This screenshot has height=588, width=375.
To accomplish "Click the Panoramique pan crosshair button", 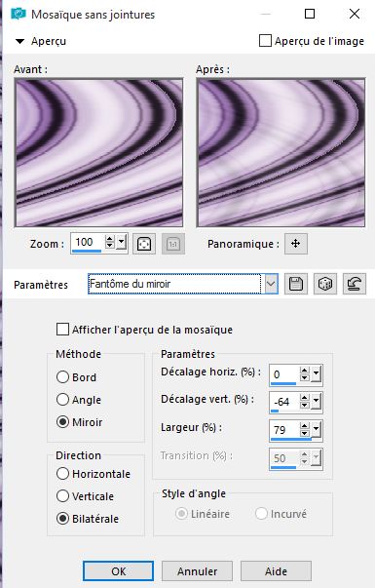I will pyautogui.click(x=296, y=244).
